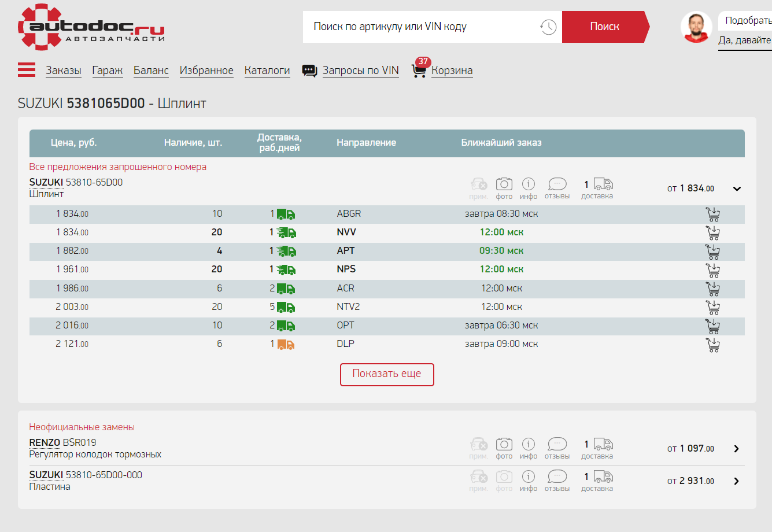Open Запросы по VIN link
Viewport: 772px width, 532px height.
click(x=361, y=71)
